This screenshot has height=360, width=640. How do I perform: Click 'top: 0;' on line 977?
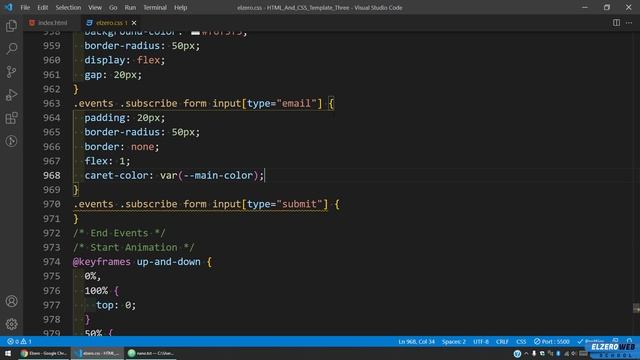116,305
